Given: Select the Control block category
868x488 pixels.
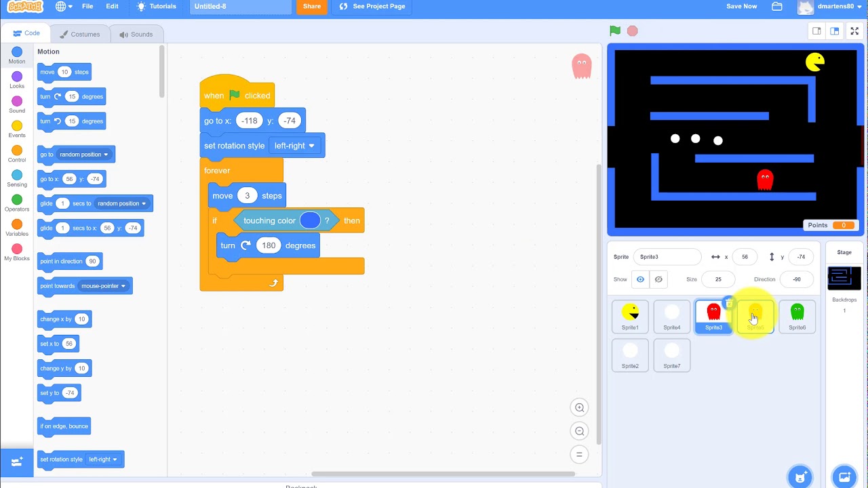Looking at the screenshot, I should tap(17, 154).
